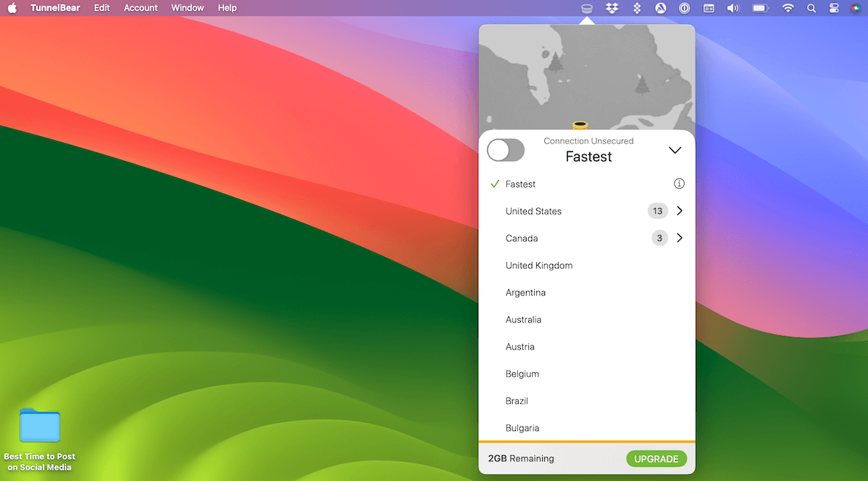
Task: Click the Connection Unsecured status text
Action: 588,141
